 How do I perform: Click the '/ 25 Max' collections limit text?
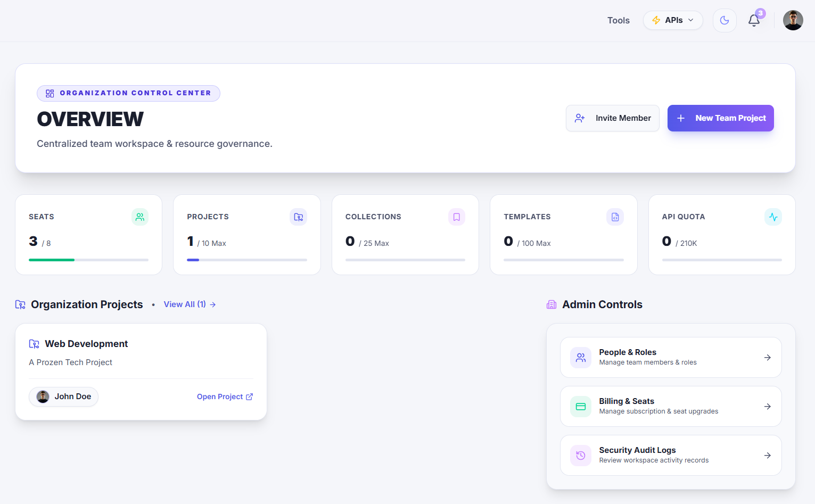pos(374,243)
